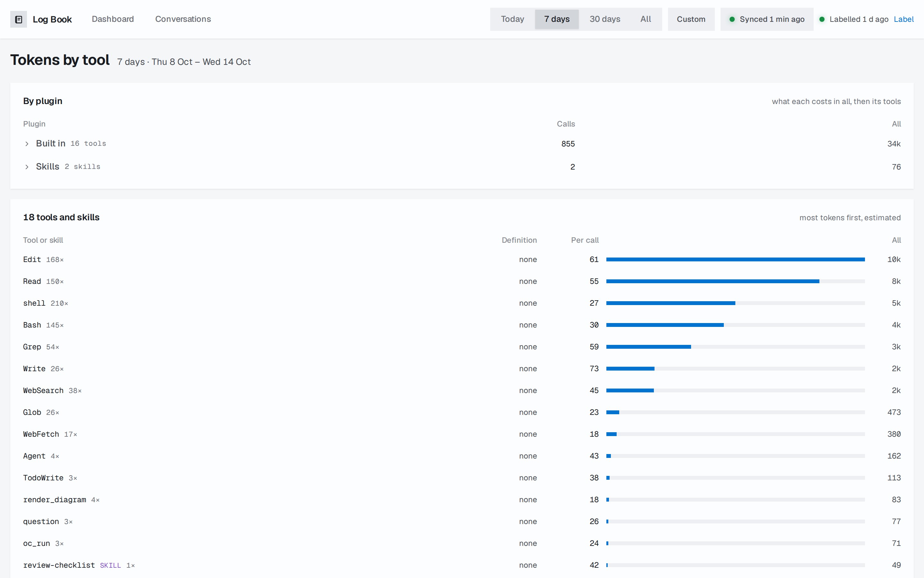Select the shell 210× row name
This screenshot has height=578, width=924.
(46, 303)
